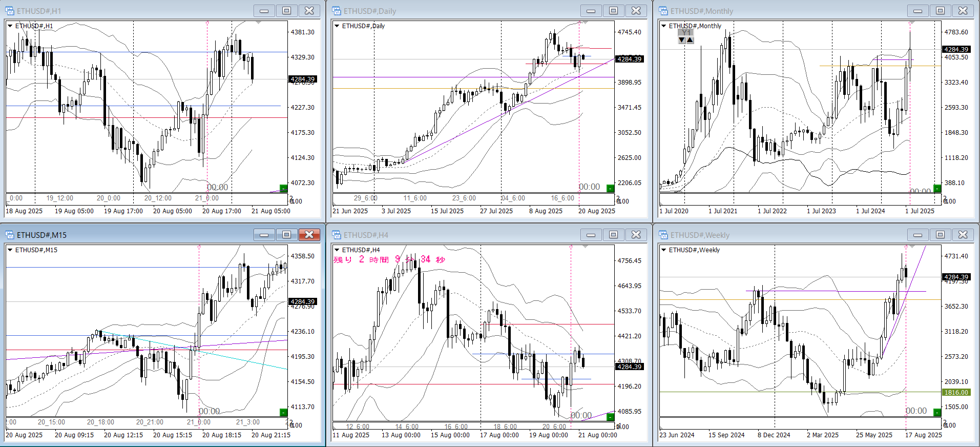
Task: Close the ETHUSD#,M15 chart window
Action: [309, 235]
